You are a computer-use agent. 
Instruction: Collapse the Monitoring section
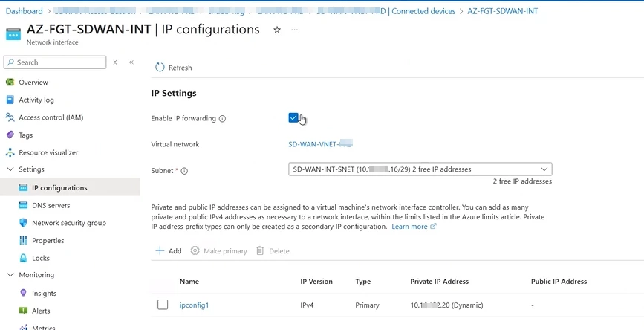pos(10,275)
